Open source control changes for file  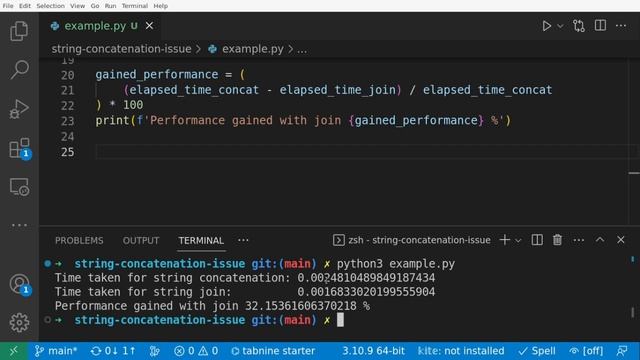click(579, 26)
